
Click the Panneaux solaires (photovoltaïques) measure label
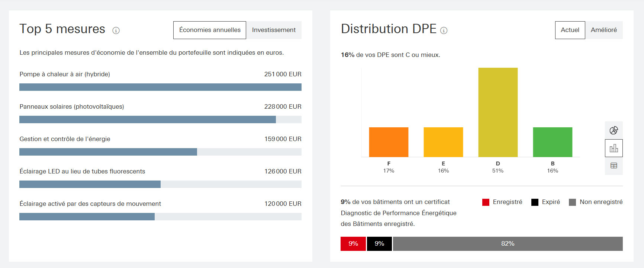tap(72, 107)
